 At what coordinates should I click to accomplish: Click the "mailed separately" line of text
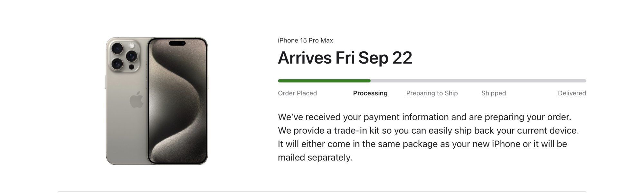point(315,158)
